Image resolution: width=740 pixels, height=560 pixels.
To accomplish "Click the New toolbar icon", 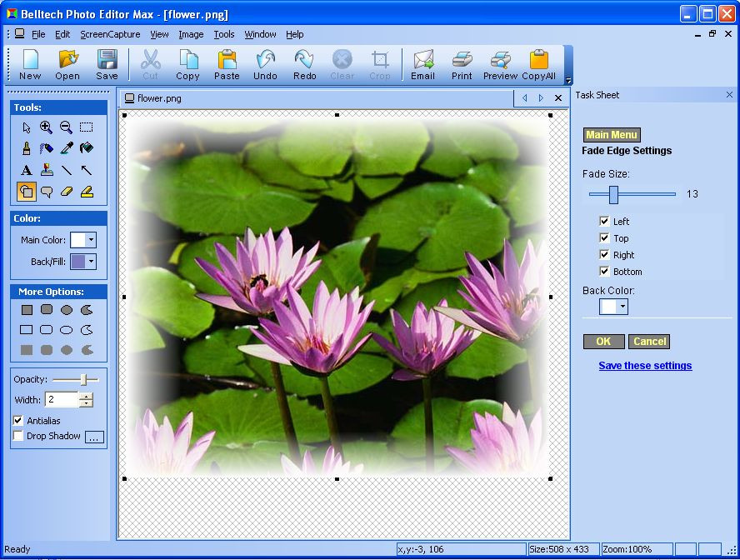I will 30,65.
